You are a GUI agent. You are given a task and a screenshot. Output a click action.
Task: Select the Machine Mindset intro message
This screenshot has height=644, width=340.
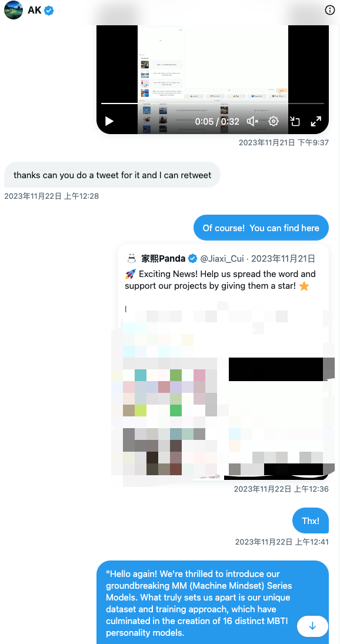coord(213,602)
